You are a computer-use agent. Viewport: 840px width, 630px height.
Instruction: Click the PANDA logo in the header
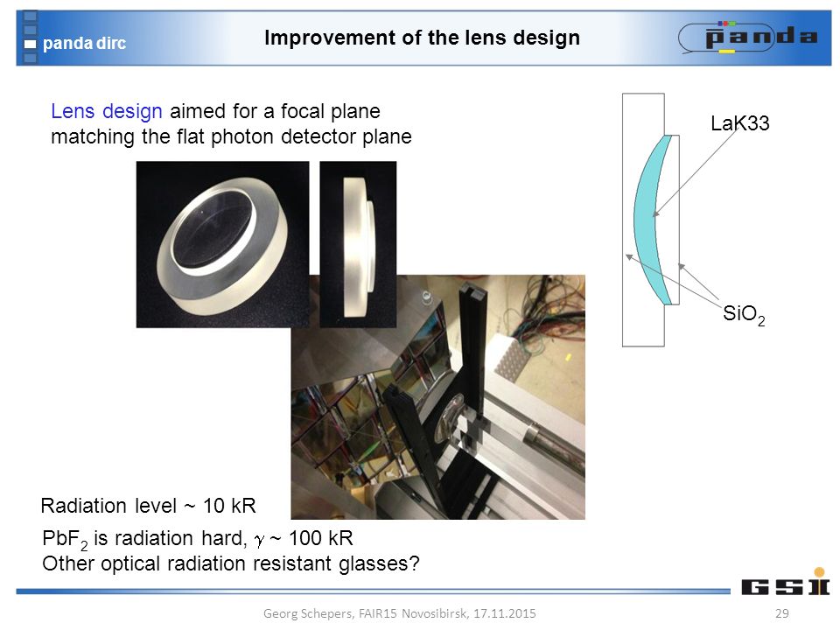tap(748, 37)
